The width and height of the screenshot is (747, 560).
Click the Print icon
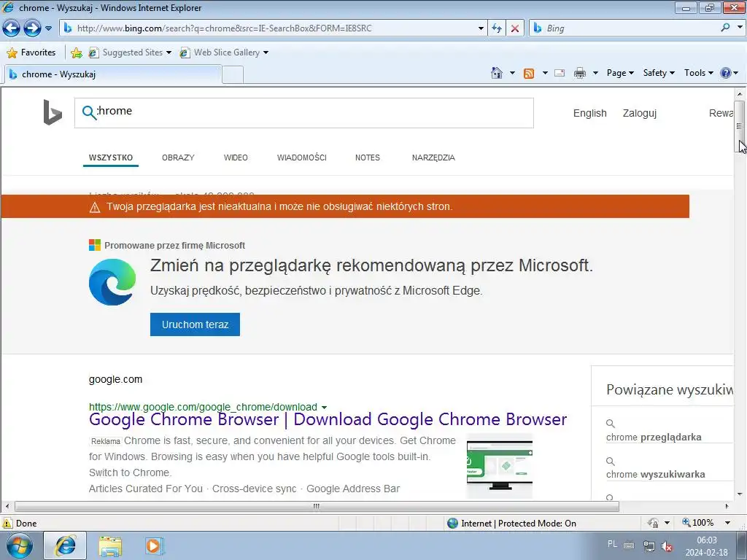click(580, 73)
